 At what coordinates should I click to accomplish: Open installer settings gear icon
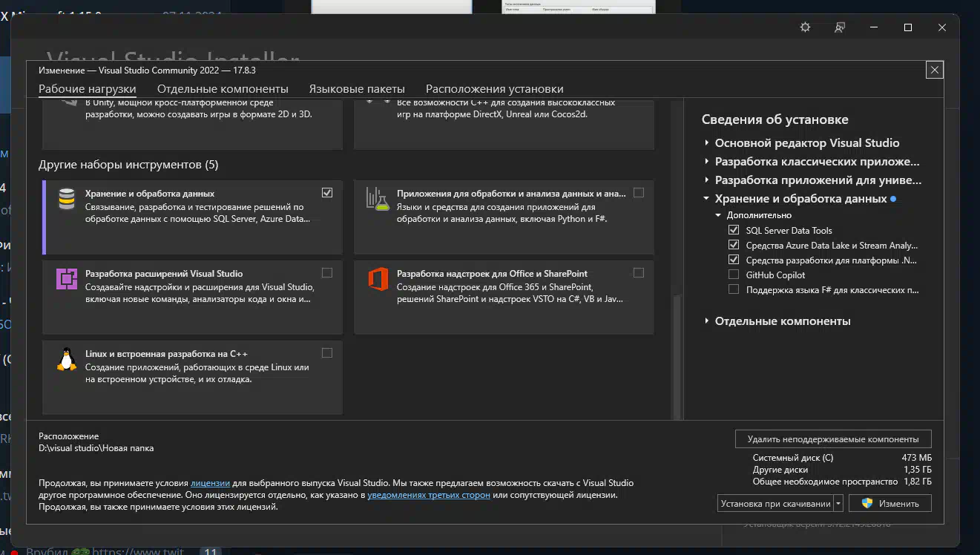pyautogui.click(x=805, y=27)
